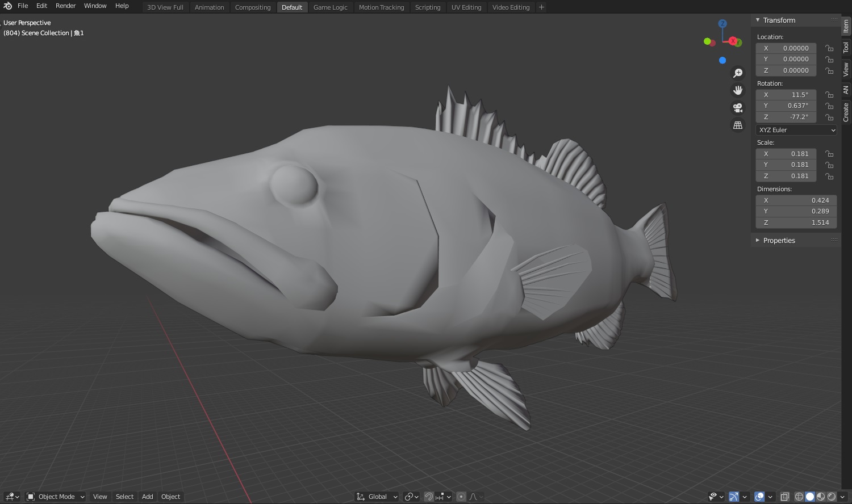Image resolution: width=852 pixels, height=504 pixels.
Task: Click the zoom view magnifier icon
Action: (738, 73)
